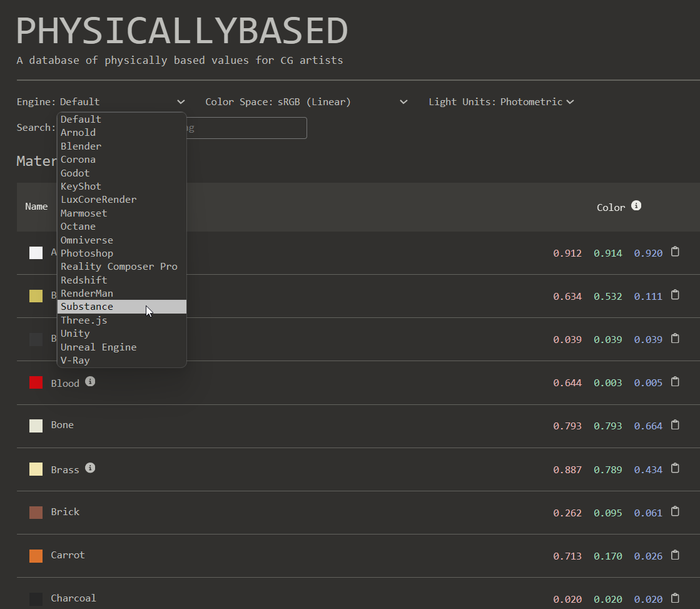
Task: Click the Carrot material name
Action: tap(68, 555)
